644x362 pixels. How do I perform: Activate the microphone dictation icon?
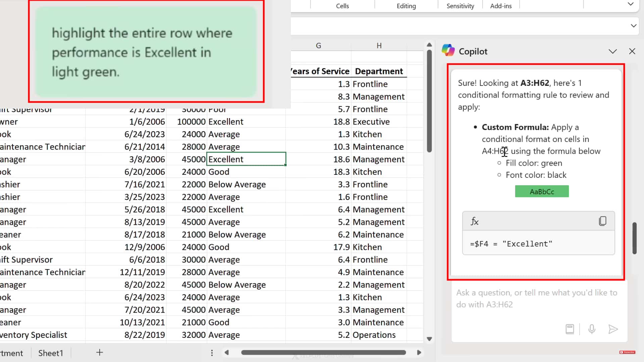click(592, 329)
